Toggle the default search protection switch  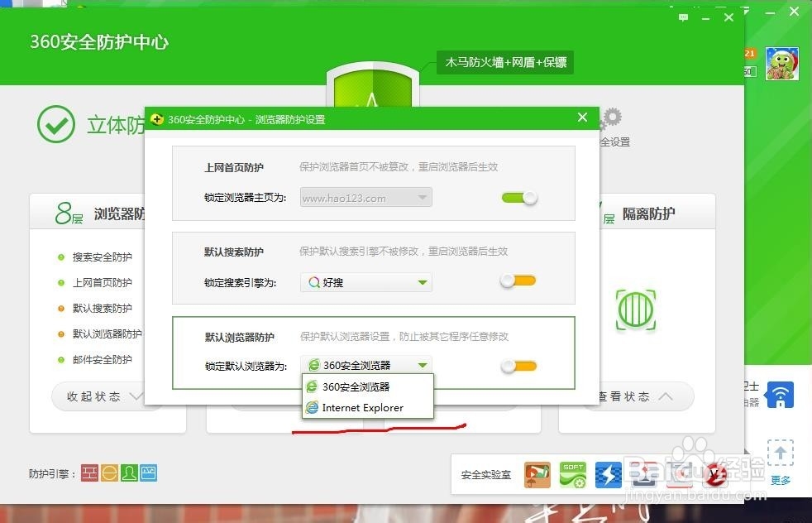tap(518, 281)
